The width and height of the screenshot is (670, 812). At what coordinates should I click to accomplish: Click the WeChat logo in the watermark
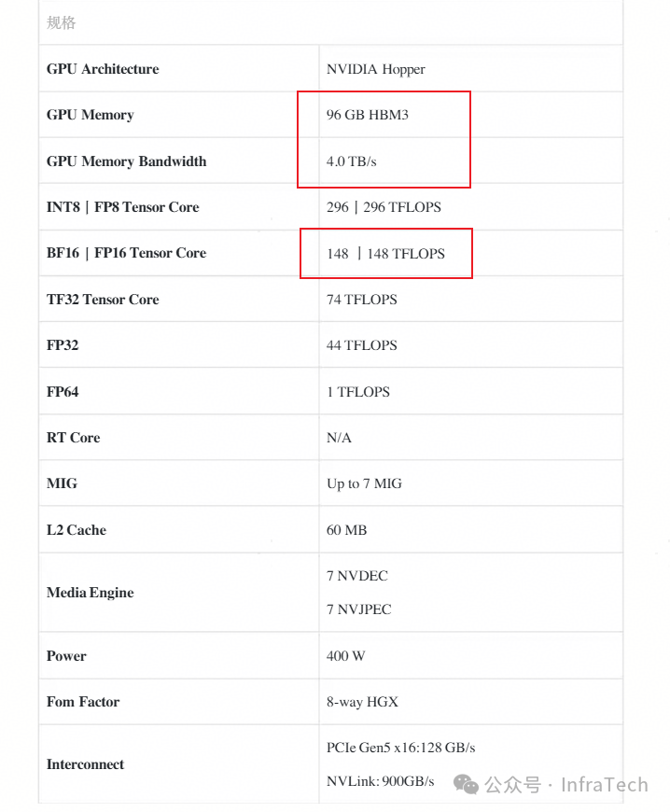[x=466, y=785]
